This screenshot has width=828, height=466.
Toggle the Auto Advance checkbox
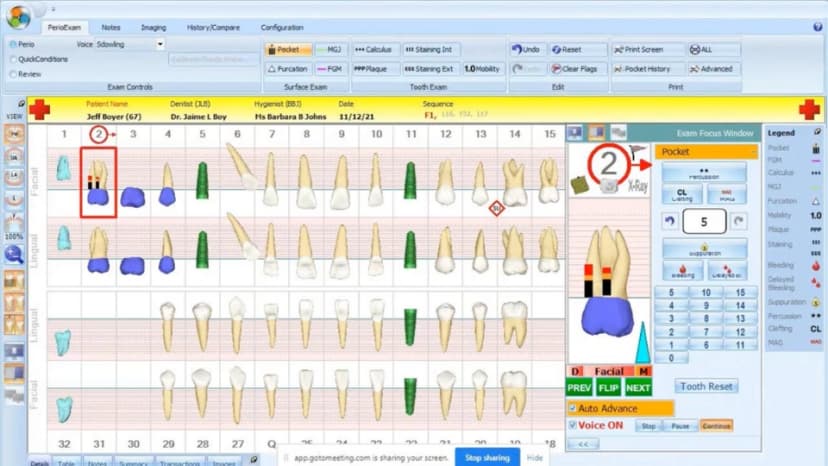[x=572, y=408]
